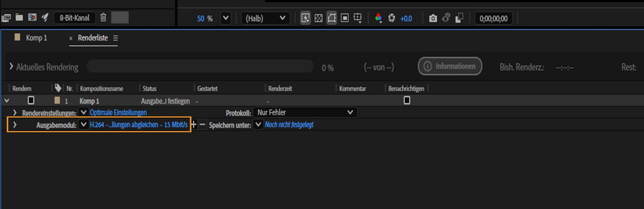Click the Kommentar column header
644x209 pixels.
pos(352,88)
